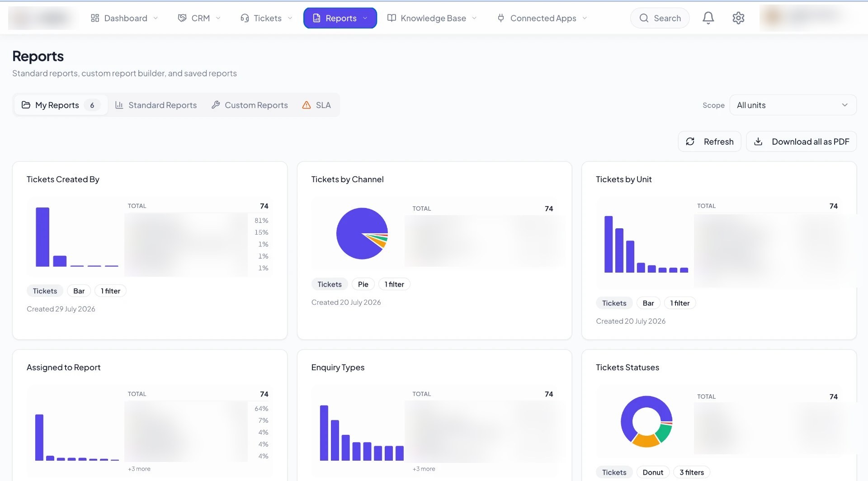868x481 pixels.
Task: Open the user profile in header
Action: [x=805, y=17]
